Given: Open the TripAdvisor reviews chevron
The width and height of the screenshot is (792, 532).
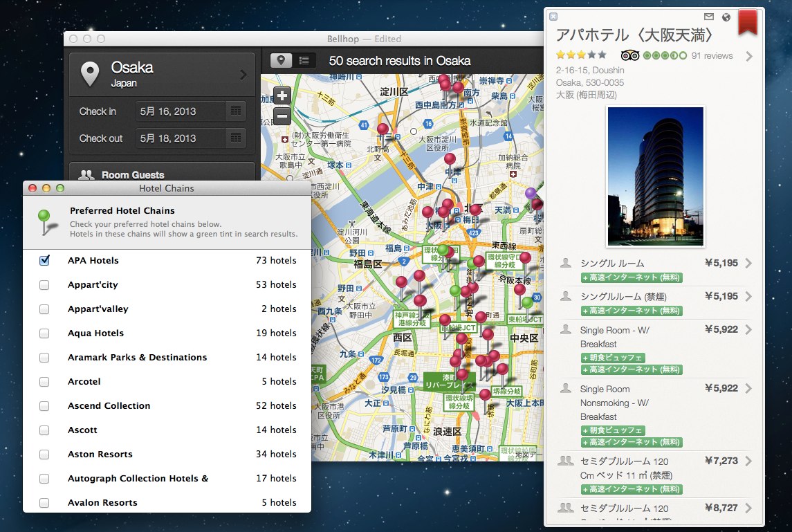Looking at the screenshot, I should pyautogui.click(x=748, y=56).
